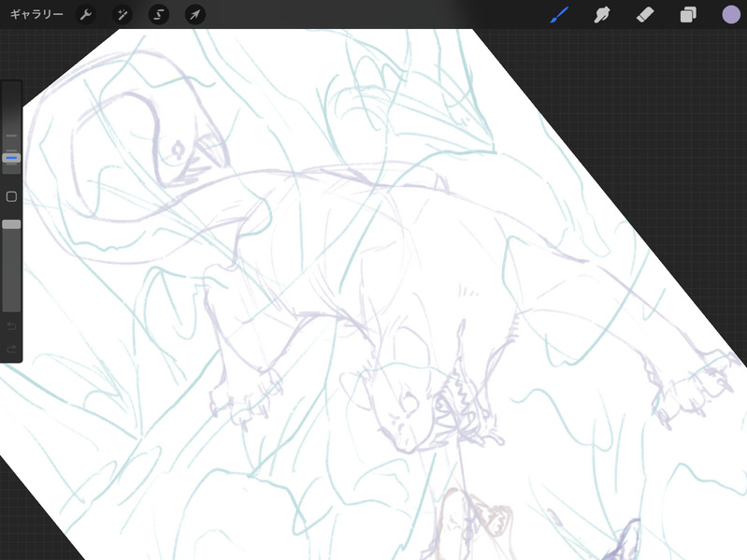The image size is (747, 560).
Task: Select the Selection S-shaped tool
Action: [x=159, y=15]
